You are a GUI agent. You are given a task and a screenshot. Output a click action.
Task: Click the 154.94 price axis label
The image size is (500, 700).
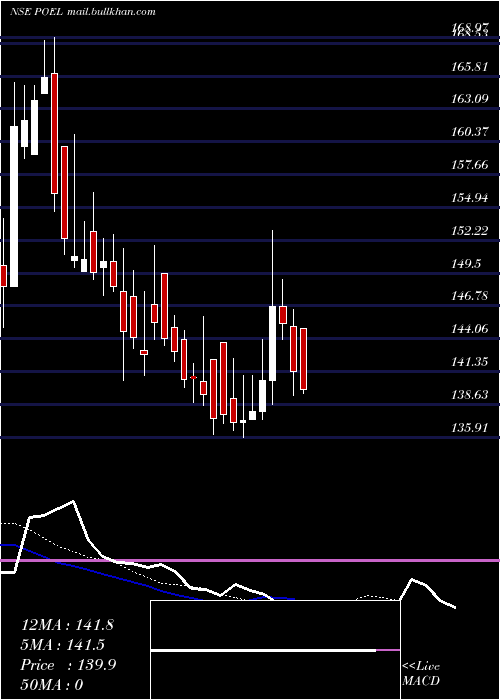tap(471, 197)
